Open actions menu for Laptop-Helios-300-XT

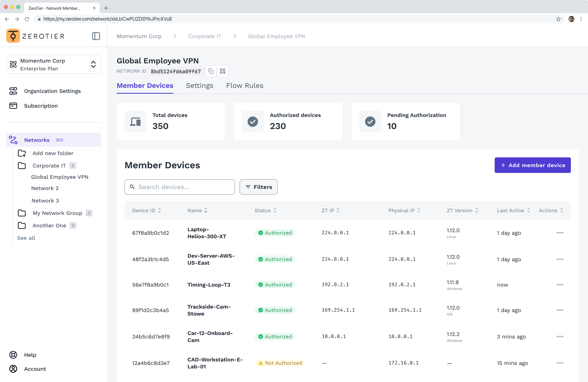pos(560,233)
